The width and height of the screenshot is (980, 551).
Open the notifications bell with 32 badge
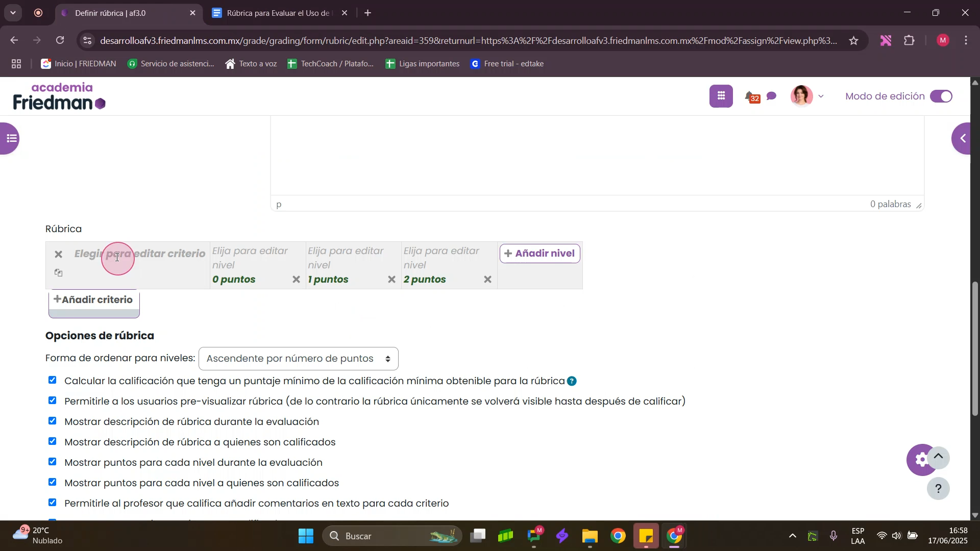click(x=749, y=96)
